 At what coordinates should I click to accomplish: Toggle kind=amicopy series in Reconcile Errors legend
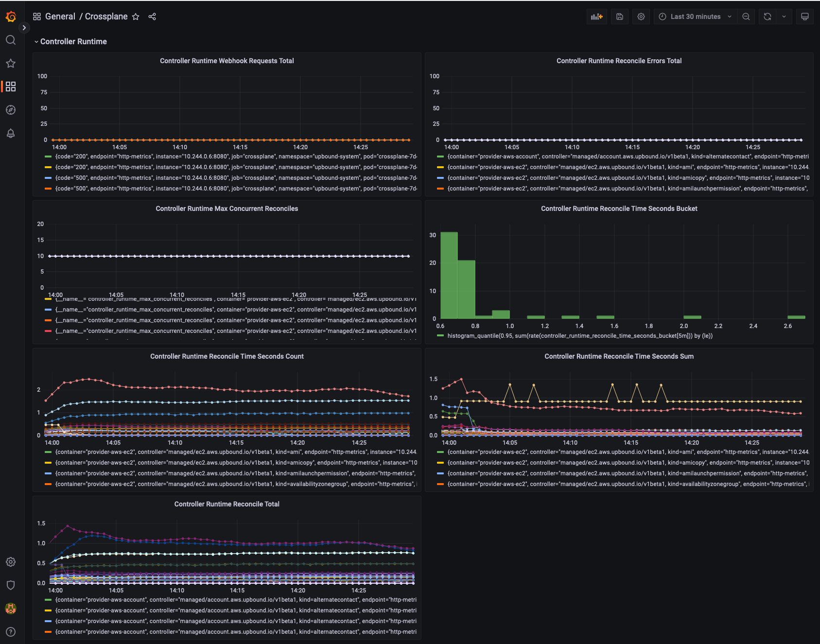(628, 178)
